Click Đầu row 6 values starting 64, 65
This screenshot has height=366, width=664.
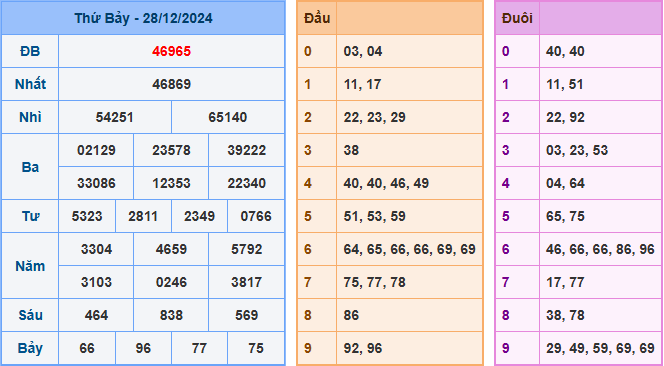409,249
